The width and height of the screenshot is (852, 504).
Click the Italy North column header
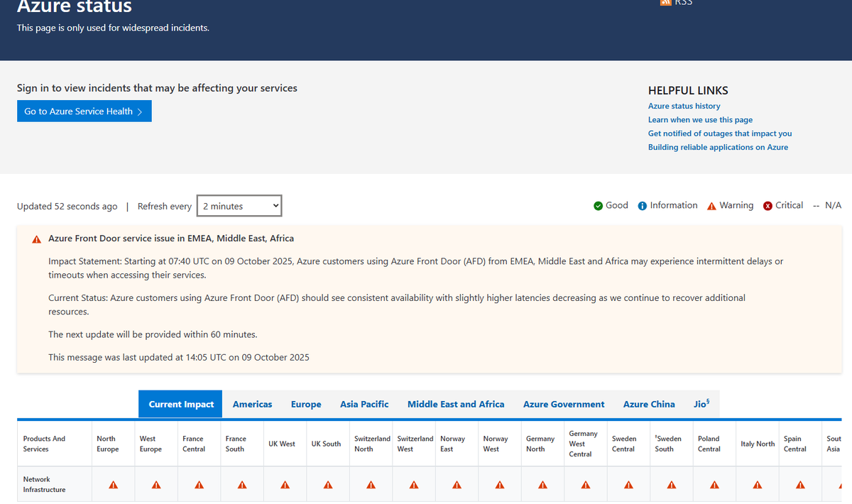pos(758,444)
